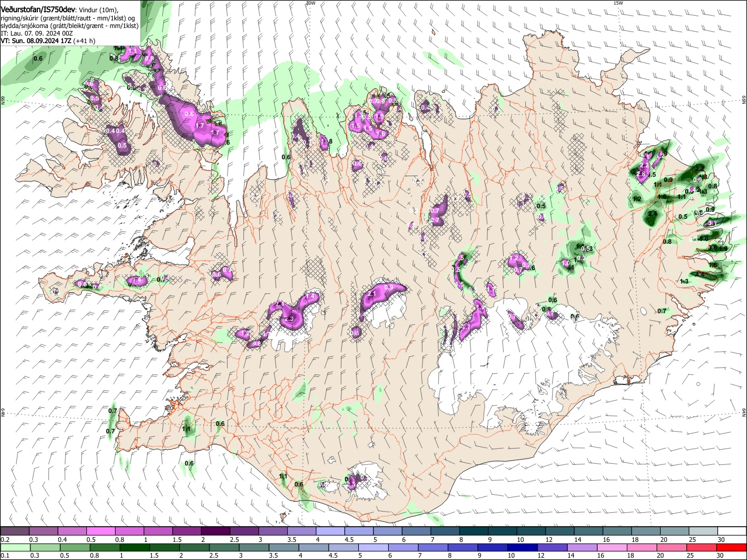Click the 15W longitude label at top
Image resolution: width=747 pixels, height=560 pixels.
618,3
